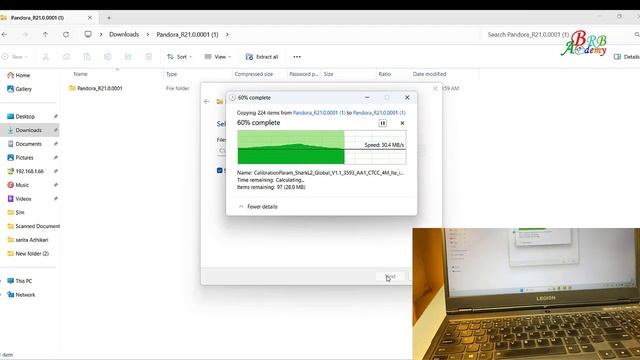This screenshot has height=360, width=640.
Task: Click the Share icon in toolbar
Action: (128, 57)
